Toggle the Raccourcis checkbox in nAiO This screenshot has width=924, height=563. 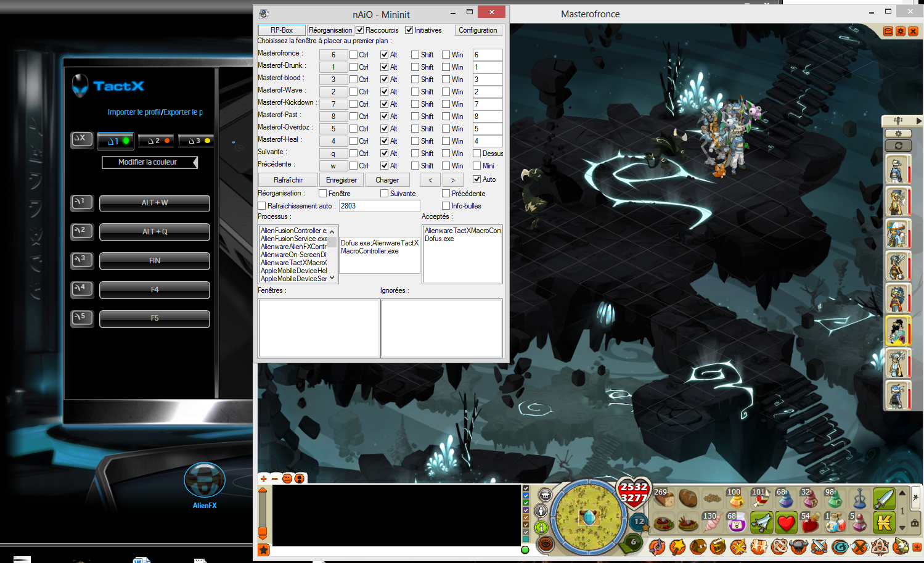tap(360, 30)
